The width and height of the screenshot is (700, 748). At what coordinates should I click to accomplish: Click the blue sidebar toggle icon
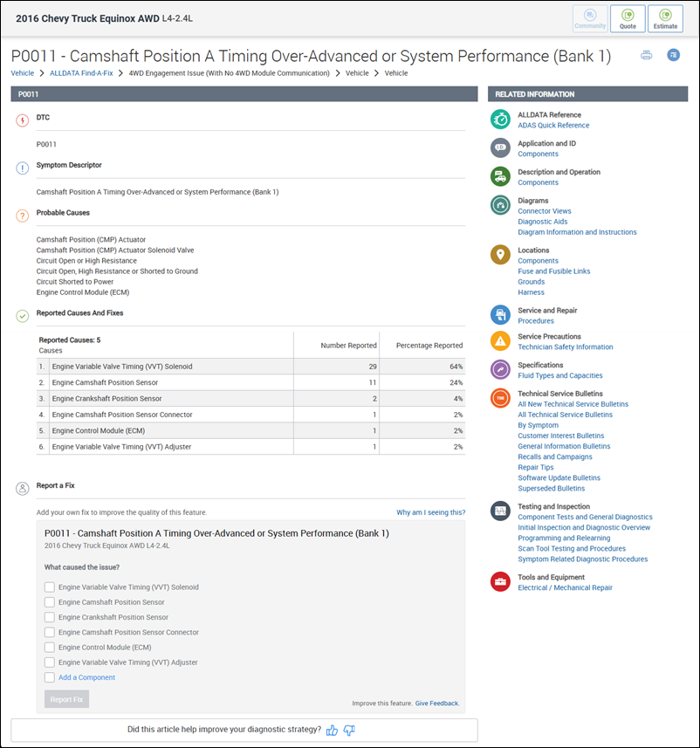tap(673, 55)
